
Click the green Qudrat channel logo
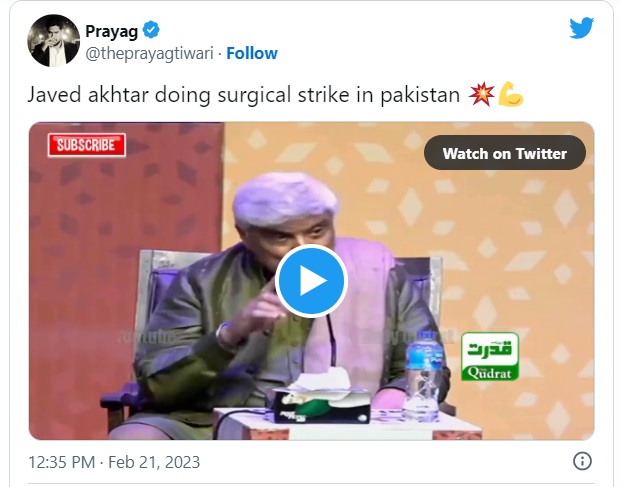click(488, 356)
